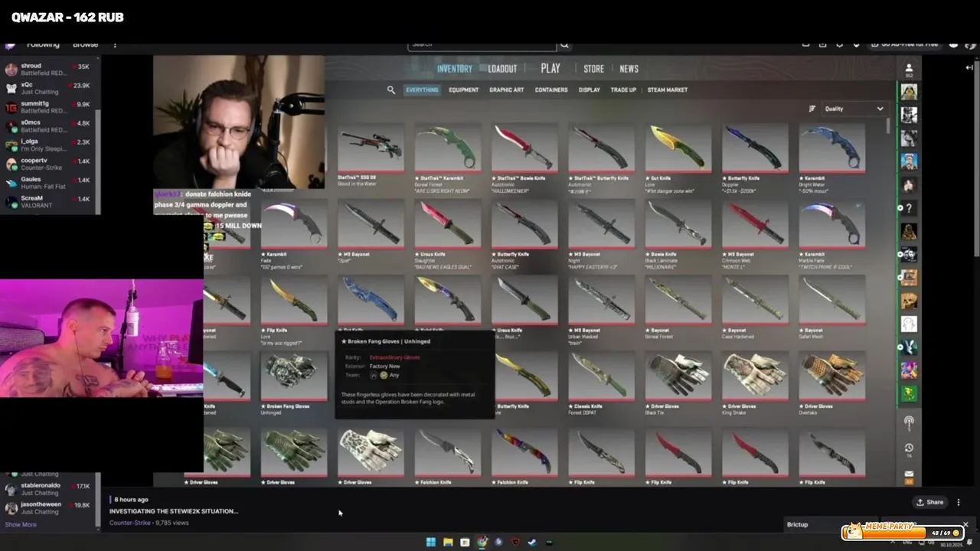
Task: Select the Broken Fang Gloves Unhinged item
Action: coord(294,383)
